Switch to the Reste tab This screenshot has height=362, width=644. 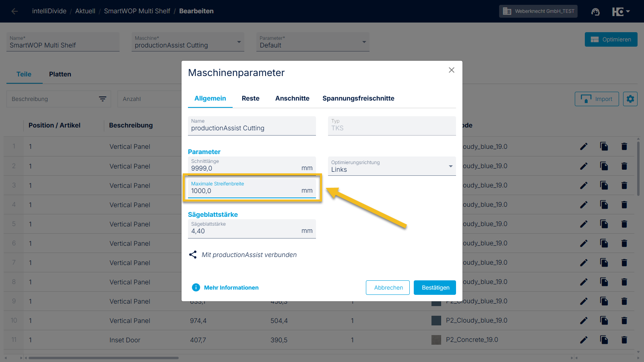click(x=250, y=99)
